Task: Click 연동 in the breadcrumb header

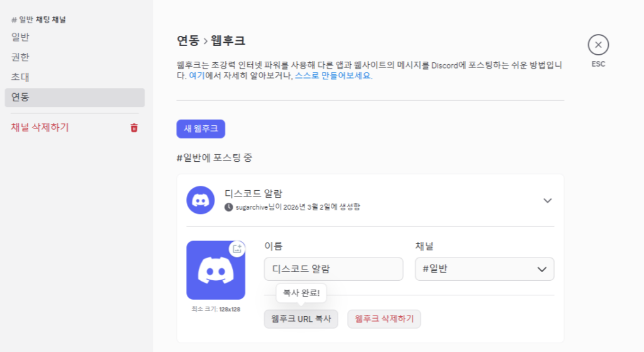Action: [x=187, y=41]
